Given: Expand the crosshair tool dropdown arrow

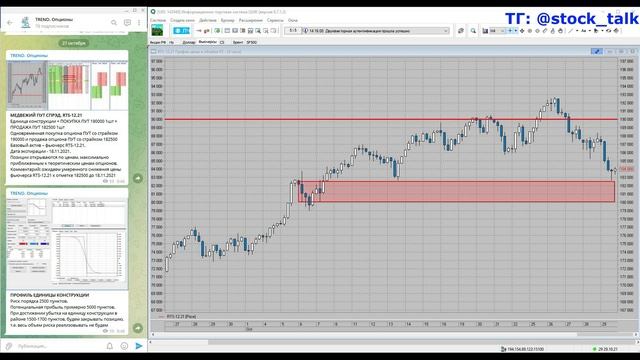Looking at the screenshot, I should (x=516, y=31).
